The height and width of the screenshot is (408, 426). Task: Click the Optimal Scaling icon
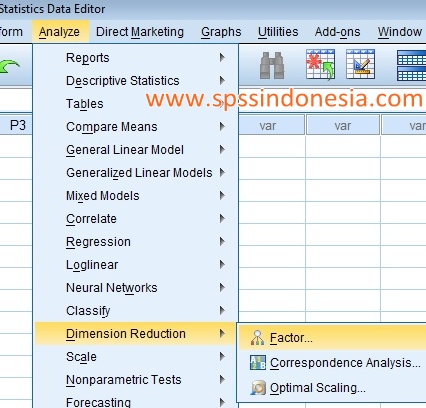pos(258,388)
